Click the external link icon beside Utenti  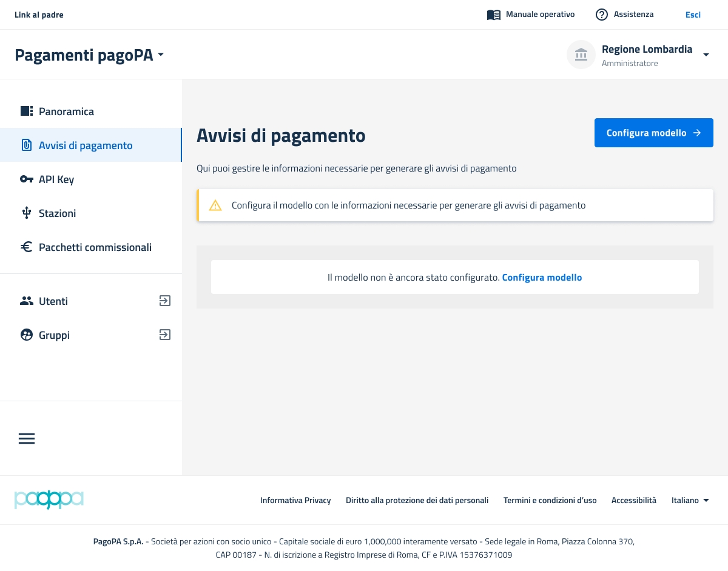point(164,301)
